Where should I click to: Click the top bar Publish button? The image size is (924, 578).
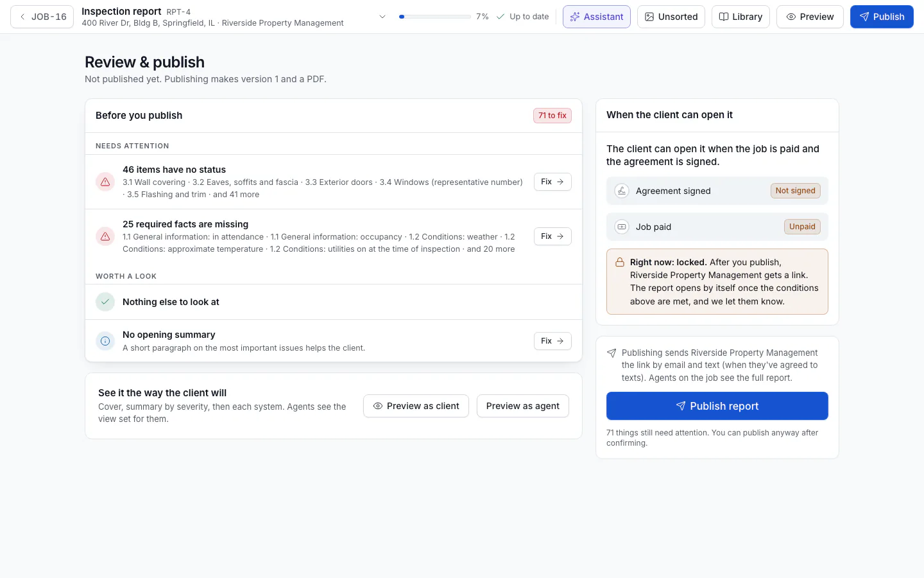882,17
